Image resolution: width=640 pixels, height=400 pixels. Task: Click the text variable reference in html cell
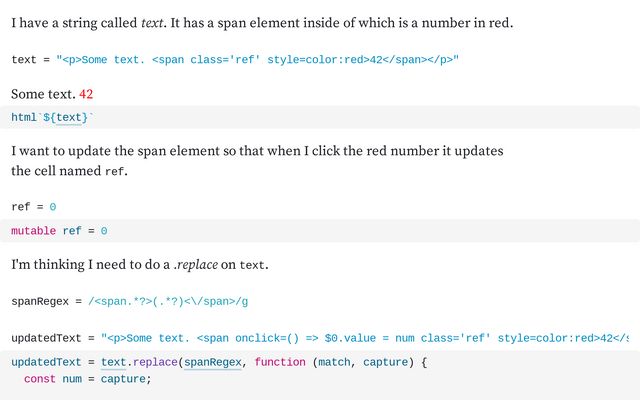(69, 118)
